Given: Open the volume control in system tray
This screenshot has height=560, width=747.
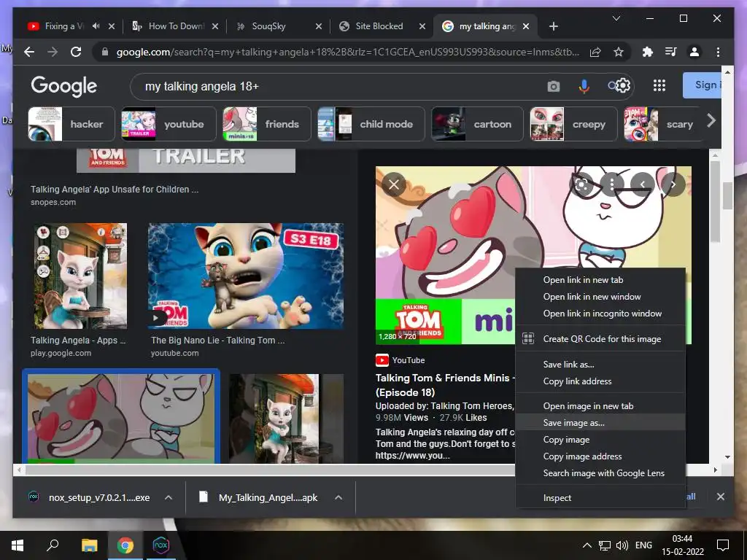Looking at the screenshot, I should tap(622, 545).
